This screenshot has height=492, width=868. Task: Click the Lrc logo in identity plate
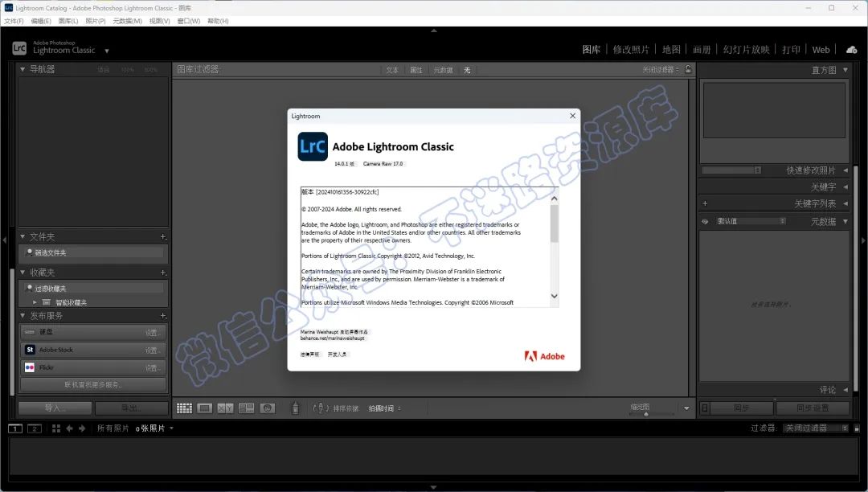tap(19, 48)
